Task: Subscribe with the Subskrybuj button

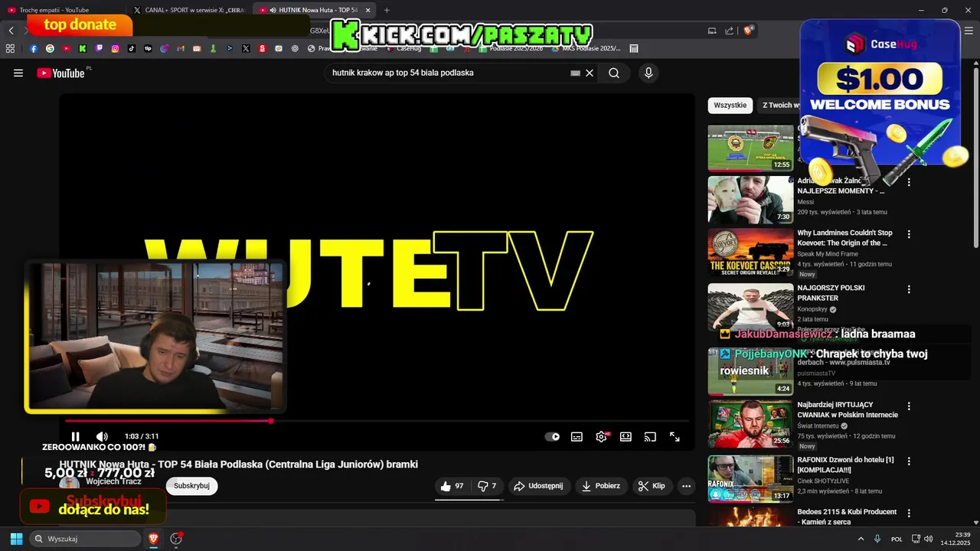Action: [191, 486]
